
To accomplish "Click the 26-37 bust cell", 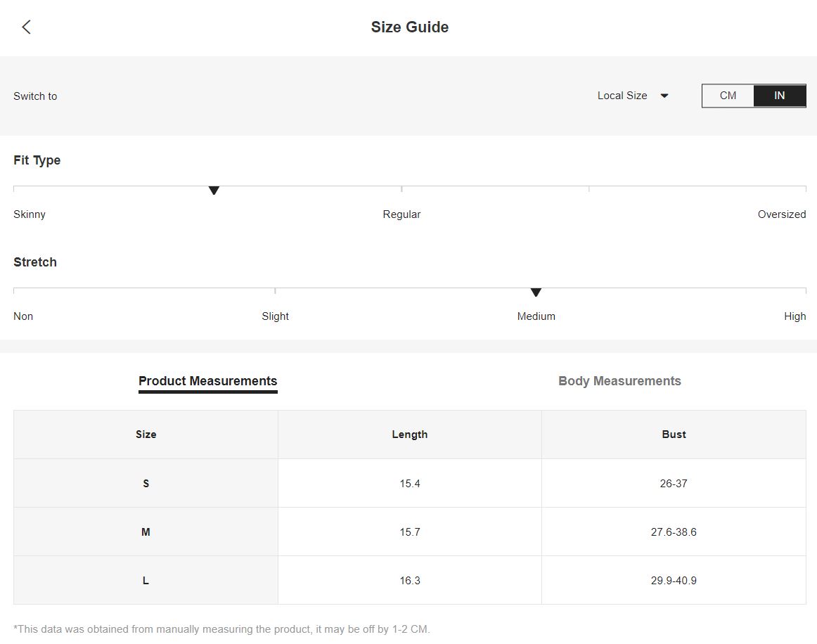I will (x=674, y=484).
